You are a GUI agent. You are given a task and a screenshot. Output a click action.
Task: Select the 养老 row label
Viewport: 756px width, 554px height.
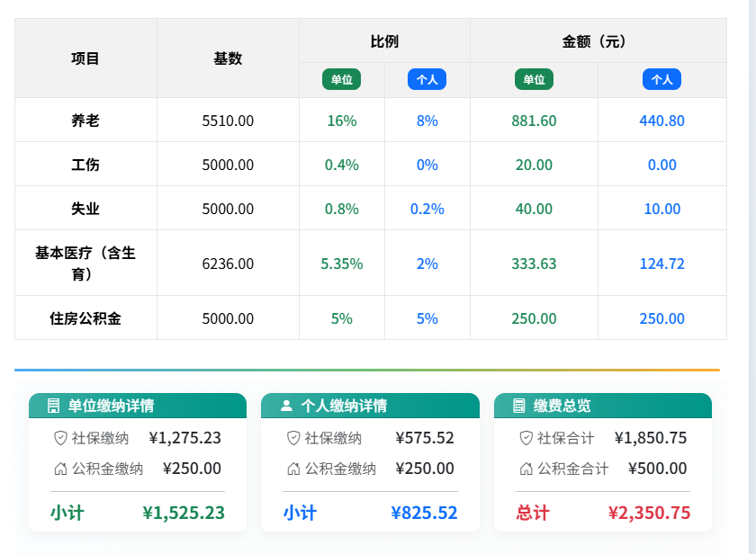pos(85,121)
